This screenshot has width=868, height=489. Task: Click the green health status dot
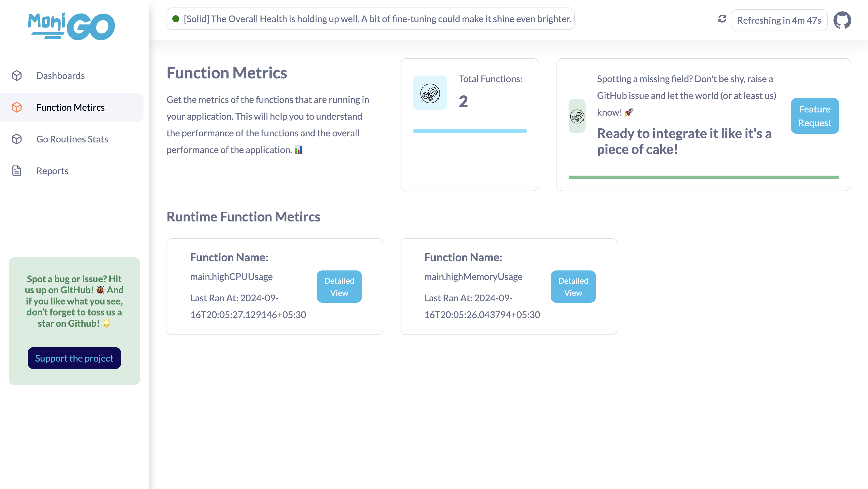176,19
